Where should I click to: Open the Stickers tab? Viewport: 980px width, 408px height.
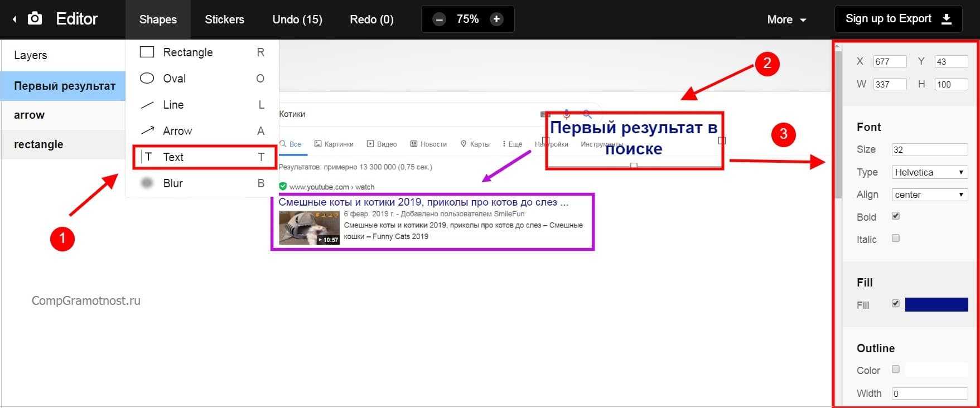pos(224,20)
